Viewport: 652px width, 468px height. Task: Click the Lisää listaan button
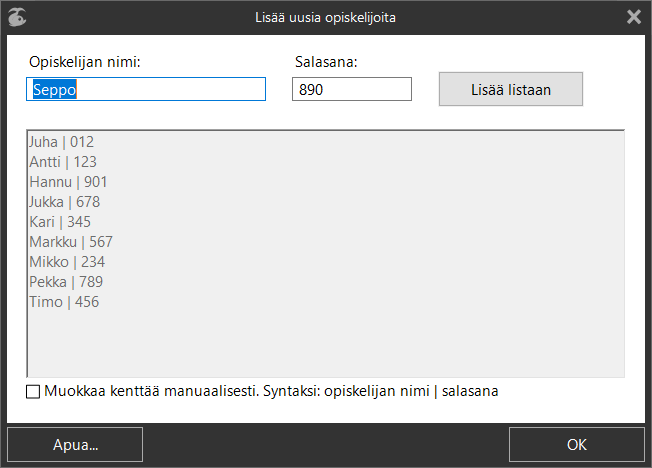[511, 89]
